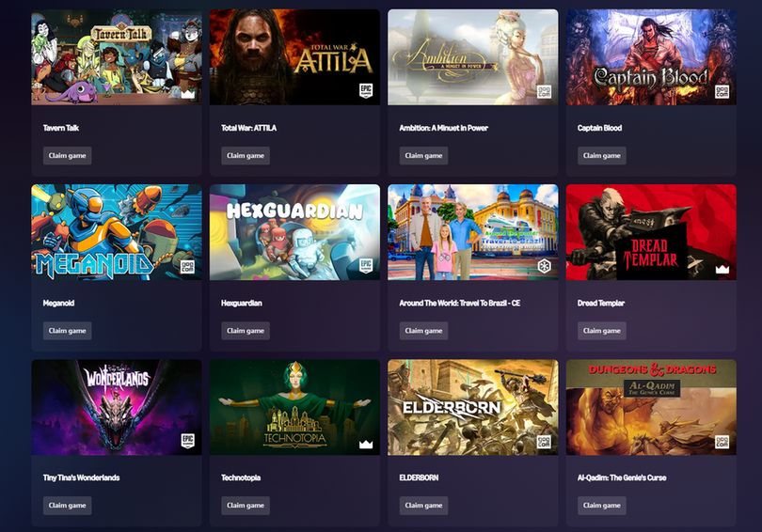Claim Al-Qadim: The Genie's Curse
762x532 pixels.
click(602, 506)
